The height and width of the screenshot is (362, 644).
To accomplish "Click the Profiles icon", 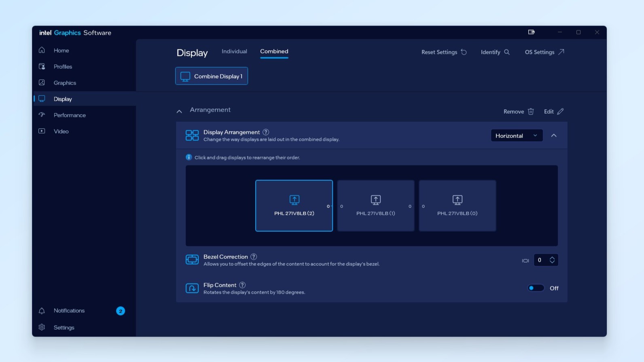I will (x=42, y=66).
